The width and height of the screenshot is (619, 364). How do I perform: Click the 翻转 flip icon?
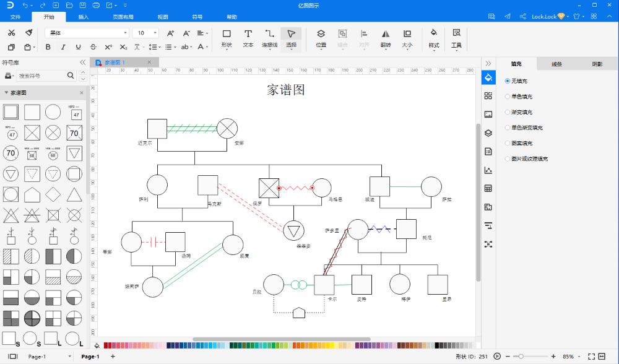pos(385,38)
